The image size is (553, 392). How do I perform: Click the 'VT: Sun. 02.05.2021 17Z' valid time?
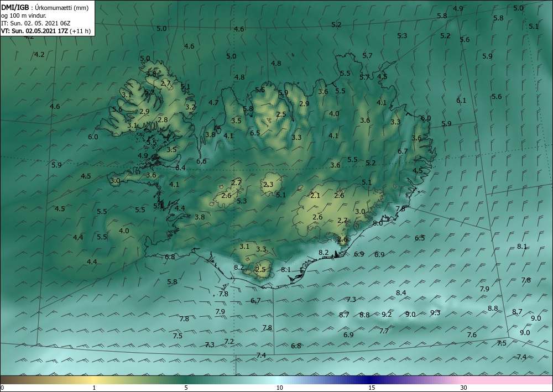click(x=35, y=30)
